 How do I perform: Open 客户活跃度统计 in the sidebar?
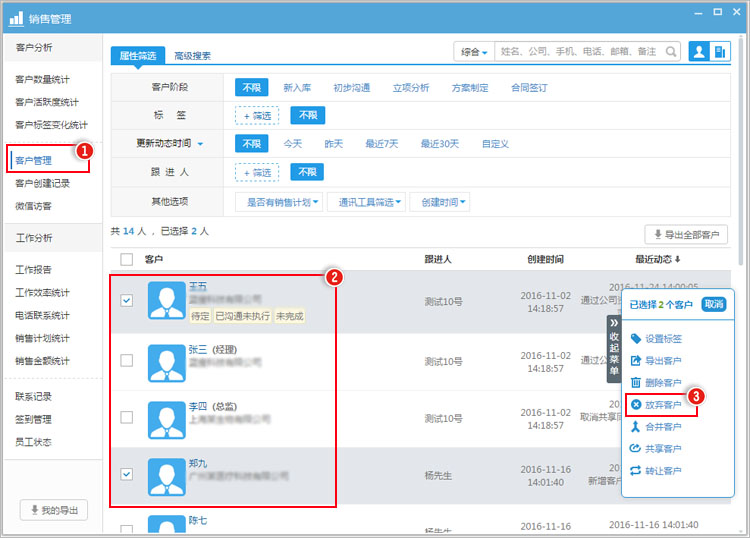click(x=46, y=102)
